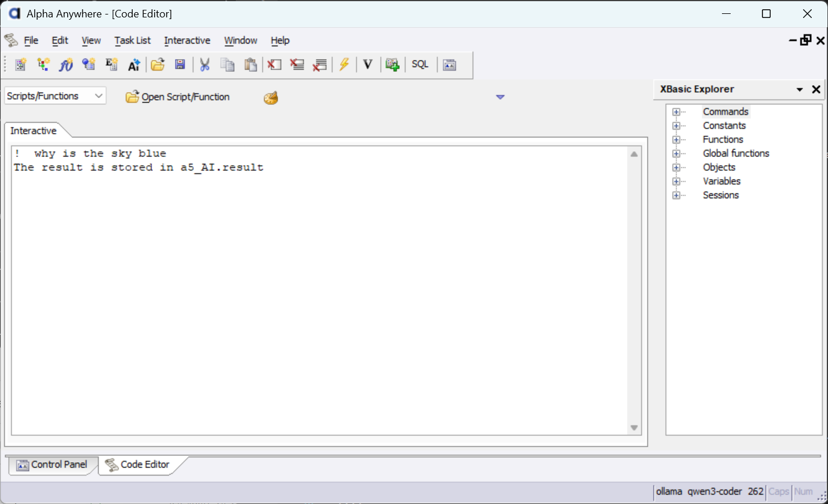Click the lines icon with upper red X
828x504 pixels.
click(x=297, y=65)
